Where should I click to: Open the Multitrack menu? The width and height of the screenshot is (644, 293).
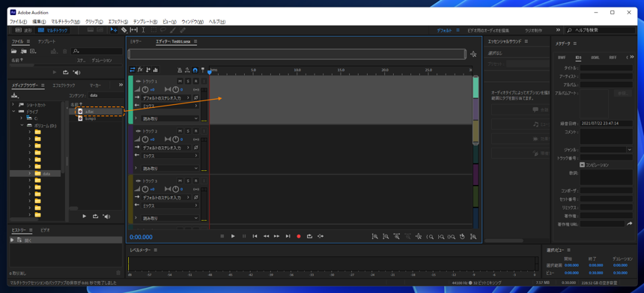pyautogui.click(x=66, y=22)
